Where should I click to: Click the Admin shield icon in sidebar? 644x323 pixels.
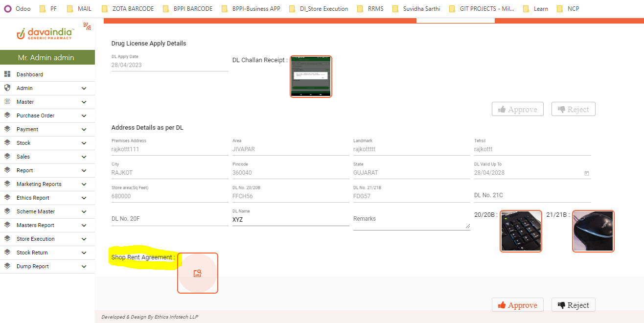click(x=7, y=88)
